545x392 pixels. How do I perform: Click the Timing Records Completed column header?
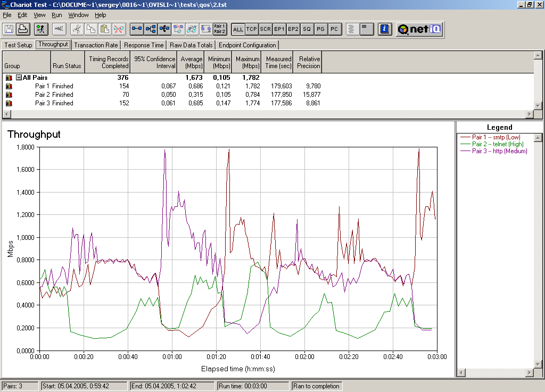click(x=109, y=62)
